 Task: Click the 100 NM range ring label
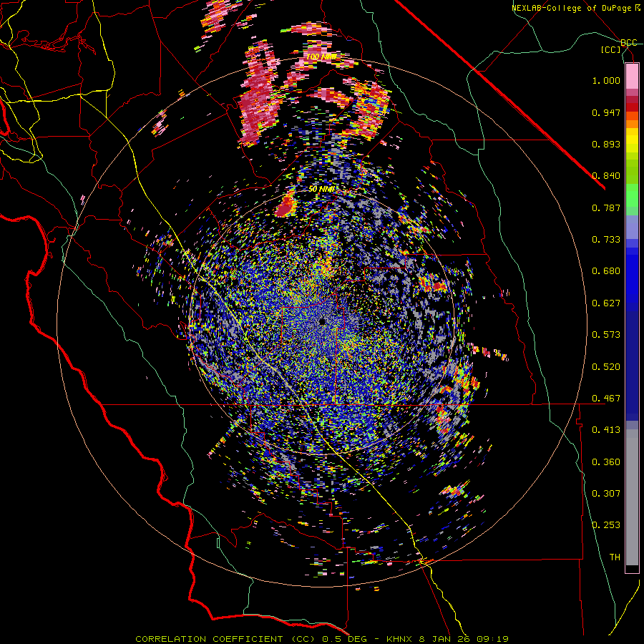(x=321, y=57)
